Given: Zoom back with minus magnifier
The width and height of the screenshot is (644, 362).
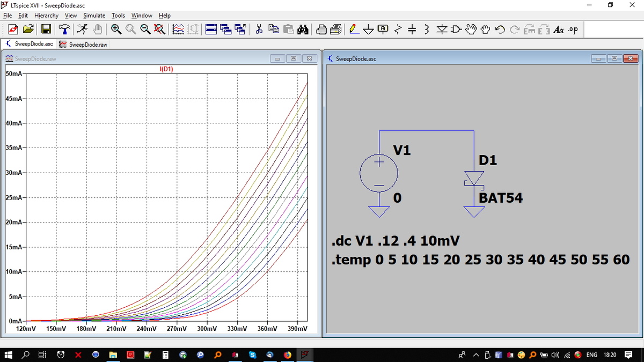Looking at the screenshot, I should (145, 29).
